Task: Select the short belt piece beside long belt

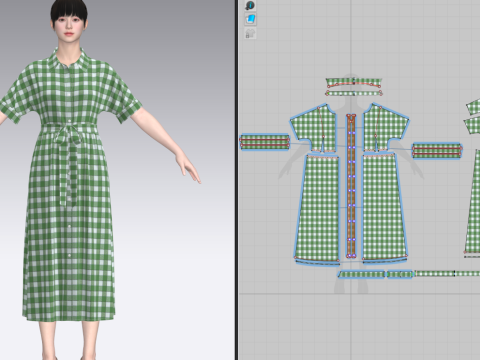Action: pyautogui.click(x=400, y=274)
